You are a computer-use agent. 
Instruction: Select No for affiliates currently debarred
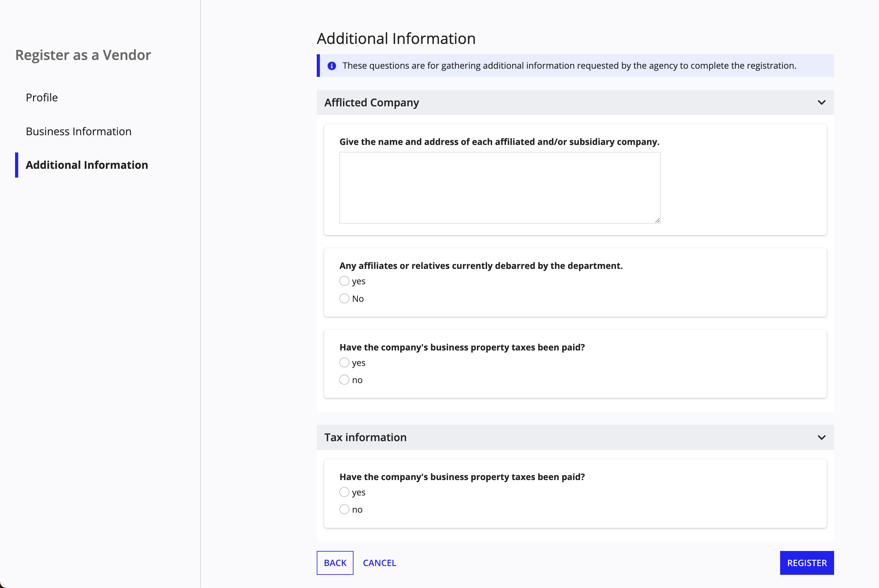(344, 298)
